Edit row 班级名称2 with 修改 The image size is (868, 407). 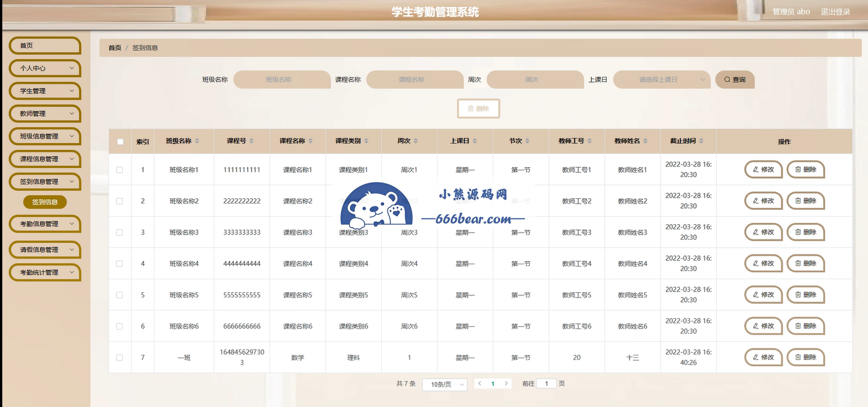764,201
